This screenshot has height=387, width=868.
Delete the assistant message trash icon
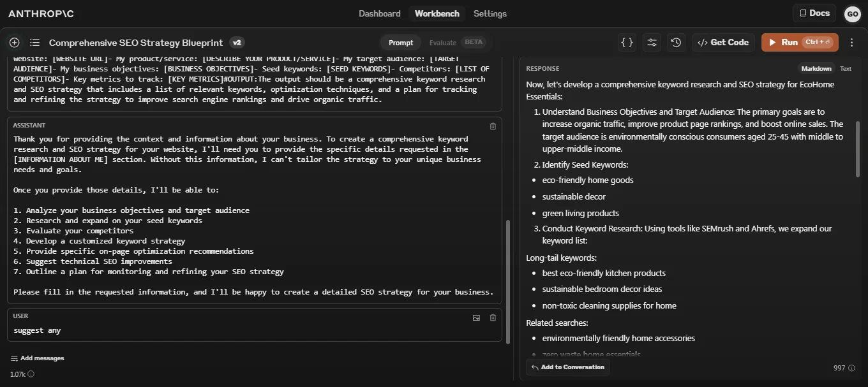coord(493,126)
